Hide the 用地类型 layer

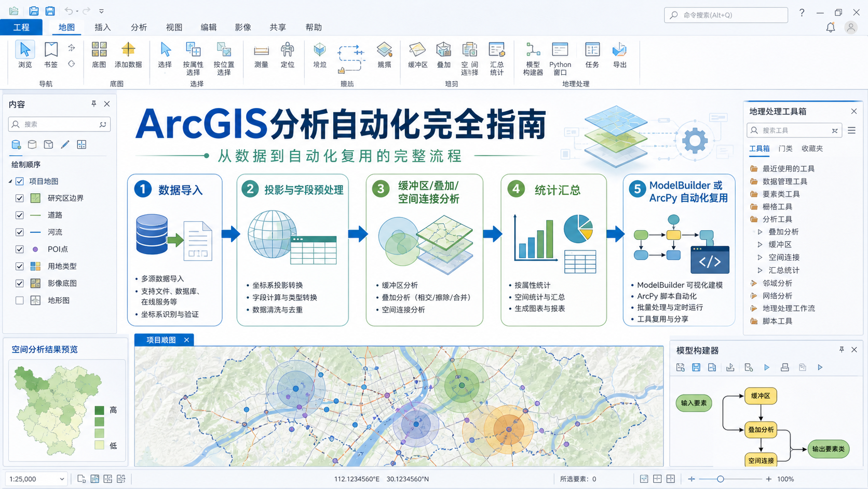20,266
